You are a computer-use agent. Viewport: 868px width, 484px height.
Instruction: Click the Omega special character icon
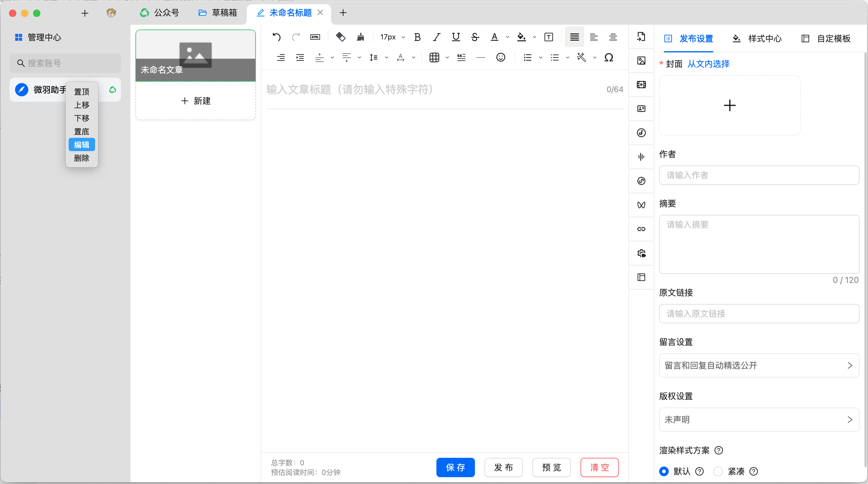609,57
